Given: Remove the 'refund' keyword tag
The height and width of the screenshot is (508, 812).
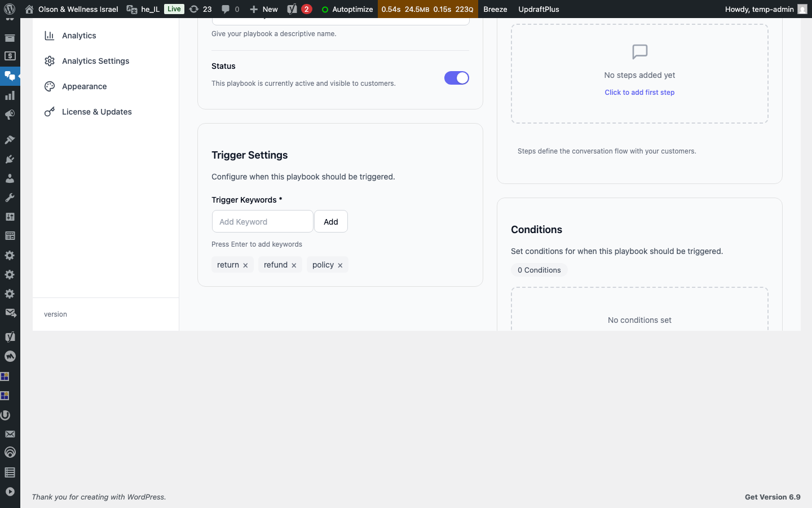Looking at the screenshot, I should (294, 265).
